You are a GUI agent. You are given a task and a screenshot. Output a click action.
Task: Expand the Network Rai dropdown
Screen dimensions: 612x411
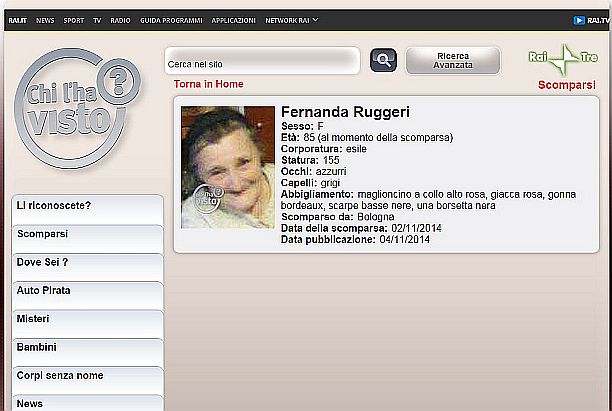pos(292,20)
